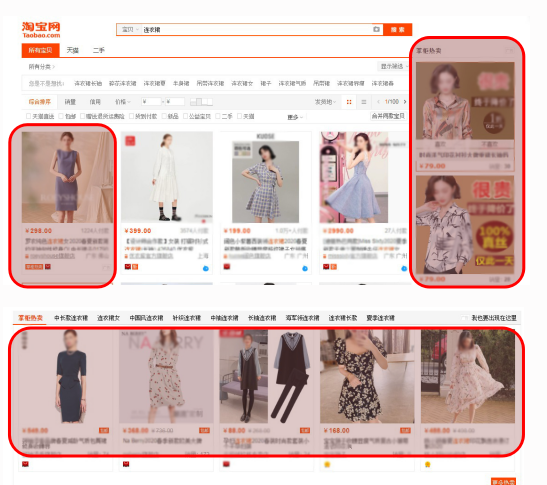Screen dimensions: 547x485
Task: Toggle the 赠送退货运费险 checkbox
Action: click(x=82, y=116)
